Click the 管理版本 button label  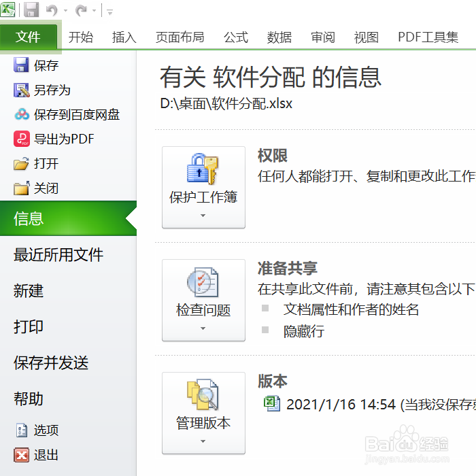click(x=203, y=423)
